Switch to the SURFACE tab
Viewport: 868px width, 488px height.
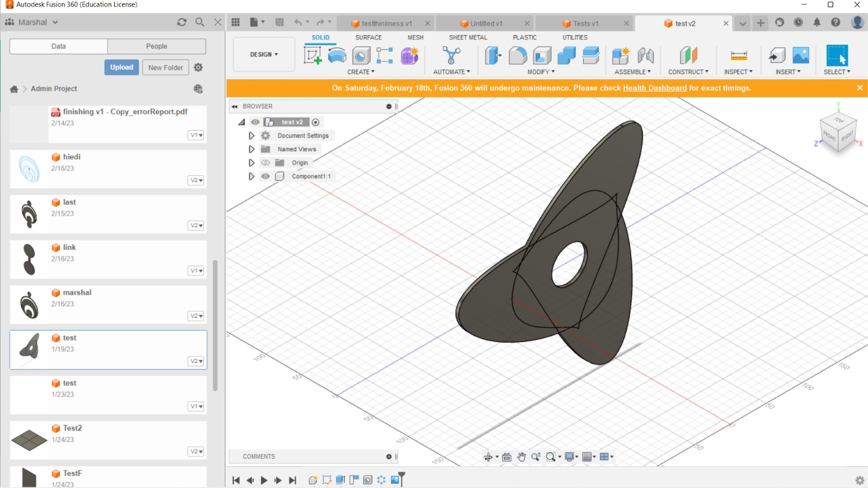click(368, 37)
